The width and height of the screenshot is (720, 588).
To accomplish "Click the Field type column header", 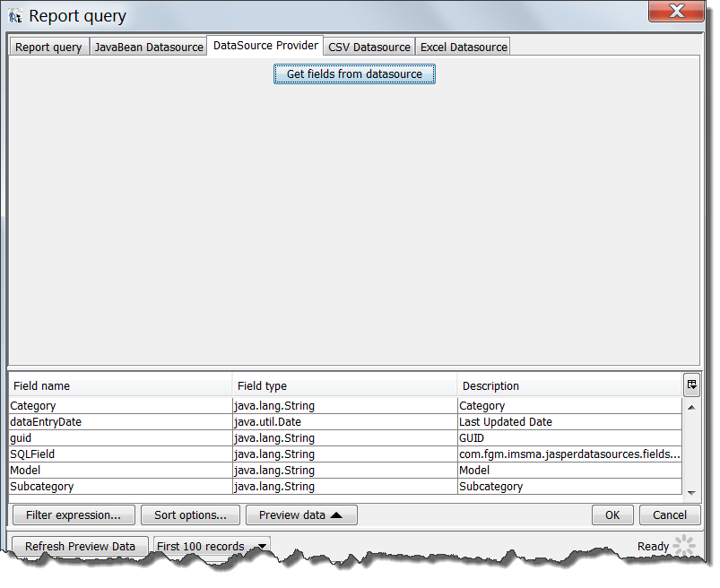I will [x=344, y=386].
